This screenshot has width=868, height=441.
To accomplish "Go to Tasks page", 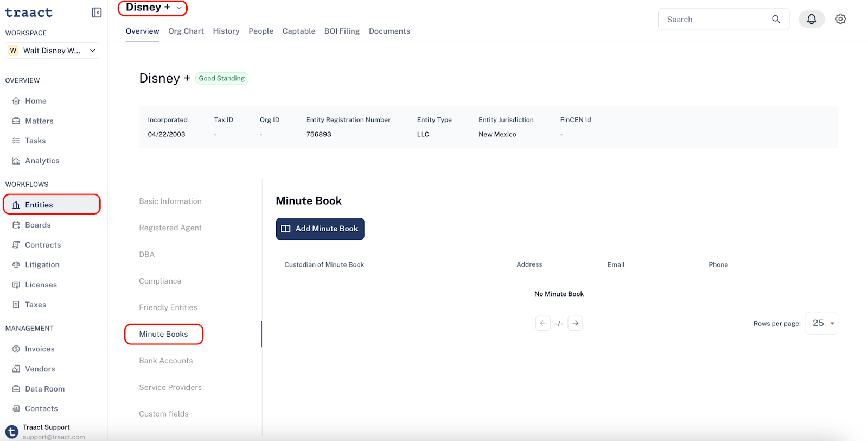I will click(35, 141).
